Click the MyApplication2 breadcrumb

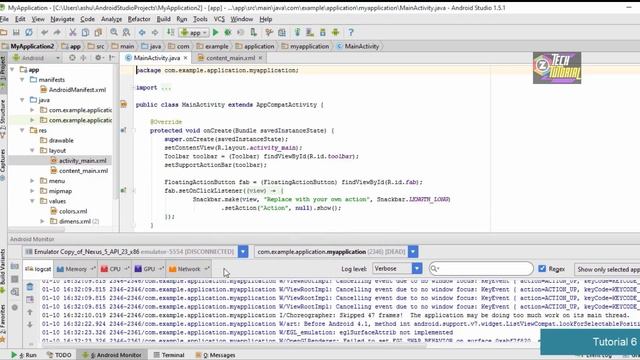[28, 46]
